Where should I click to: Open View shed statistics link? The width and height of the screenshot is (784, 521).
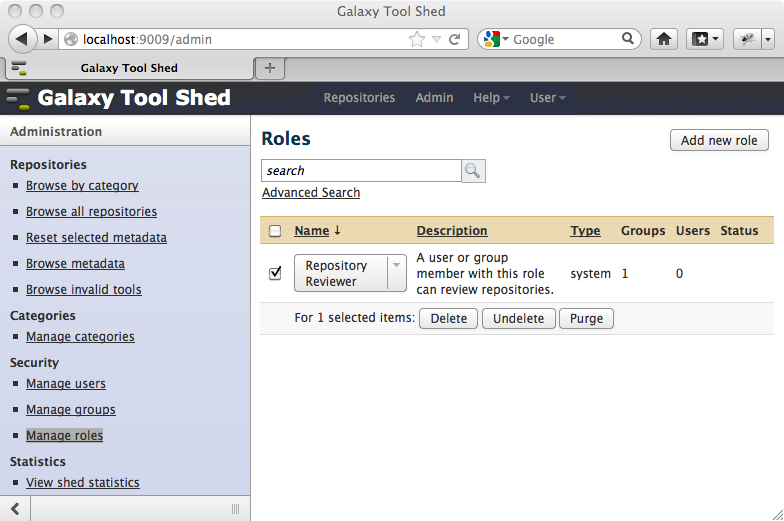(x=83, y=482)
